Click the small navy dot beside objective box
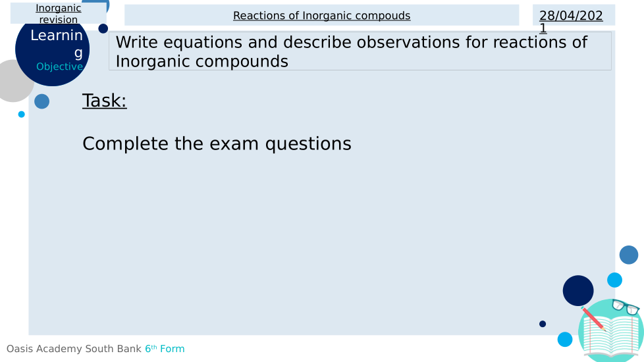 pos(103,28)
